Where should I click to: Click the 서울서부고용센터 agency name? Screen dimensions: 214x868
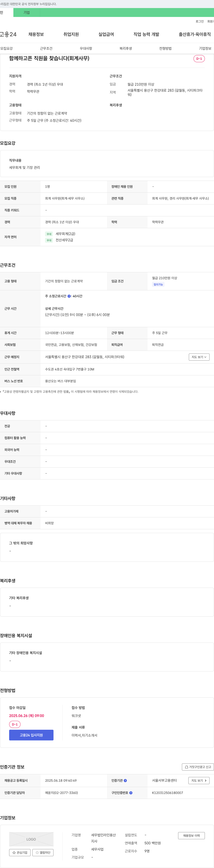point(164,780)
